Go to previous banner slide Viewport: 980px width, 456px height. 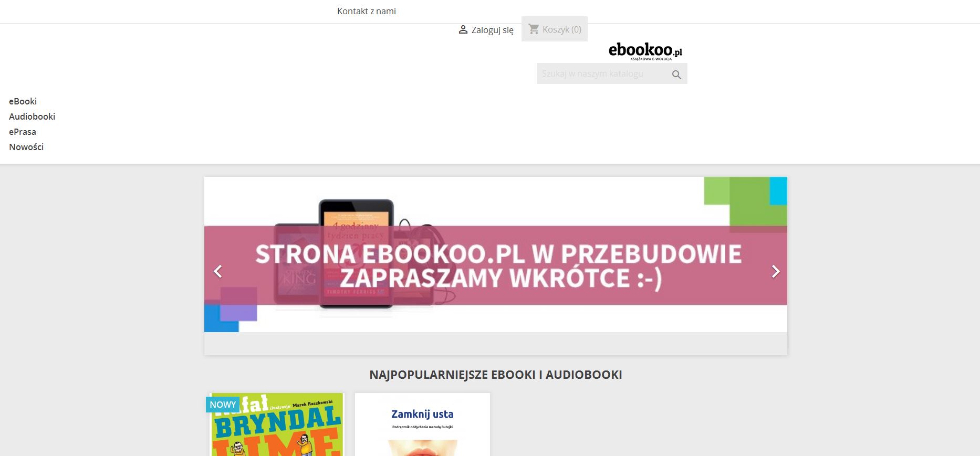pos(218,271)
